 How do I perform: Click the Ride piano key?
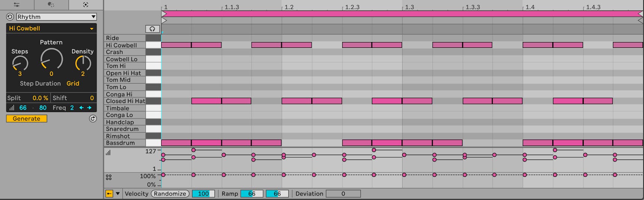click(x=153, y=38)
